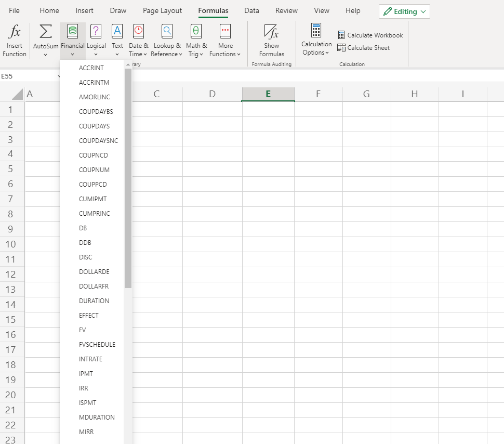
Task: Click the Calculate Workbook button
Action: 370,35
